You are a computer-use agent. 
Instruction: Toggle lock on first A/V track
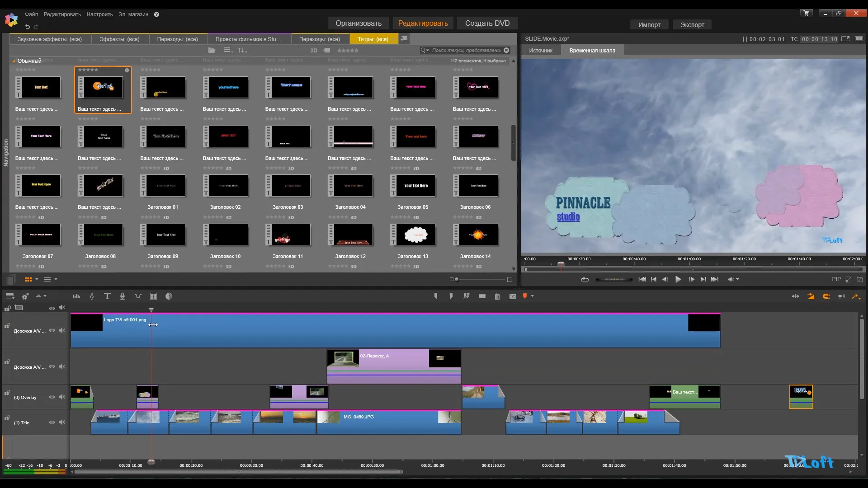click(7, 326)
